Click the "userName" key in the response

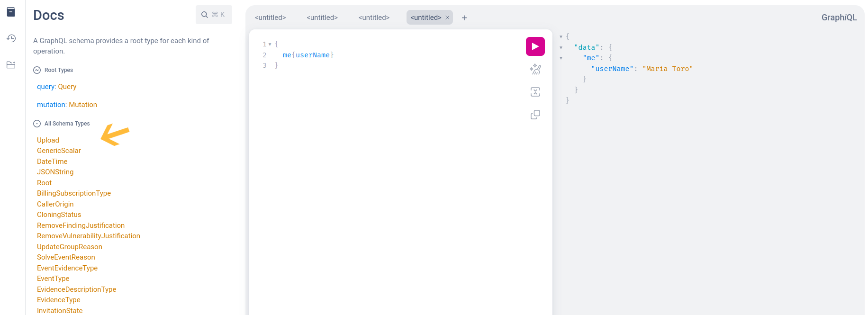(612, 69)
